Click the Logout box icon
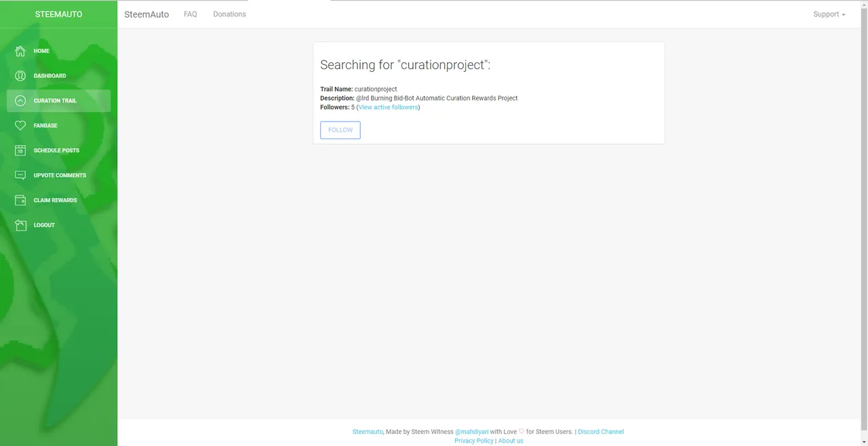Image resolution: width=868 pixels, height=446 pixels. 20,225
